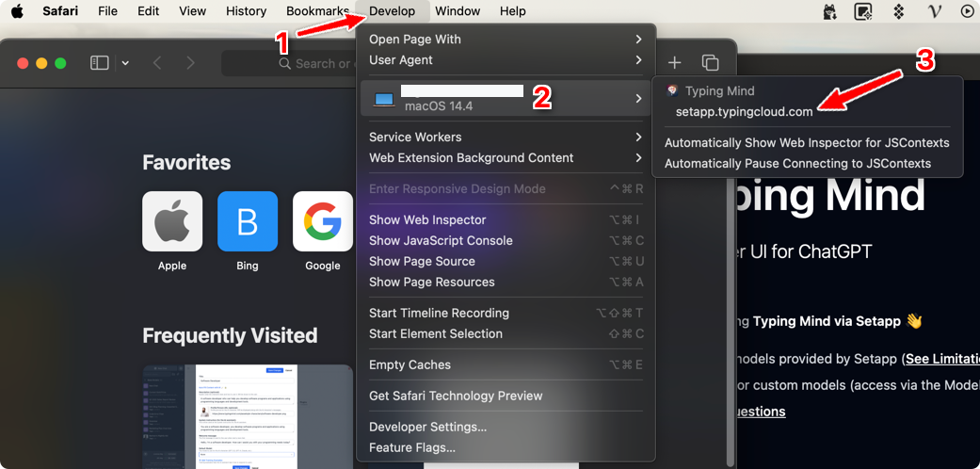This screenshot has height=469, width=980.
Task: Open the Safari application menu
Action: [x=60, y=11]
